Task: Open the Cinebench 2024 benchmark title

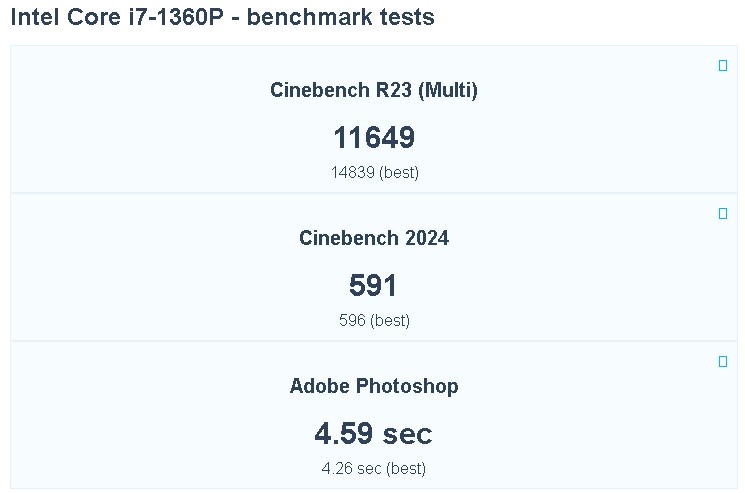Action: pos(374,238)
